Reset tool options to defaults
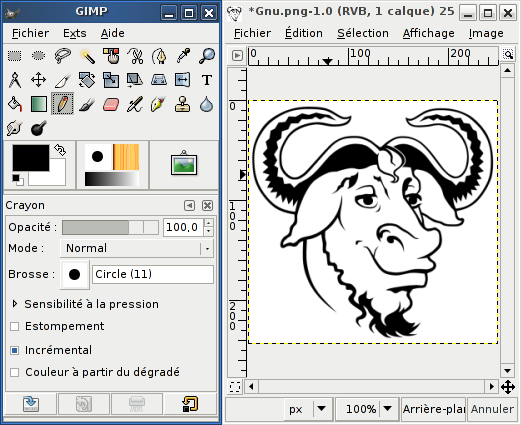 pos(190,404)
